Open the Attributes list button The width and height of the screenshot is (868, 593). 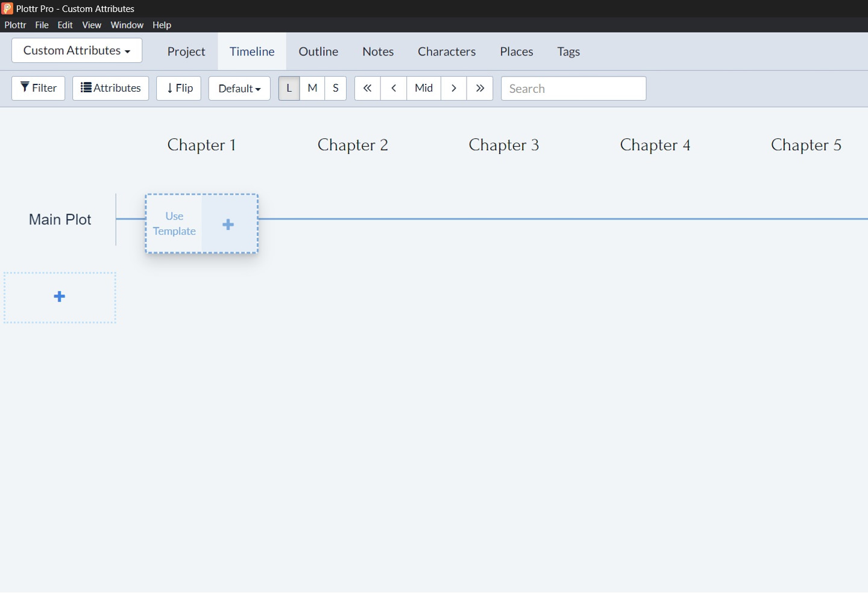pos(111,88)
